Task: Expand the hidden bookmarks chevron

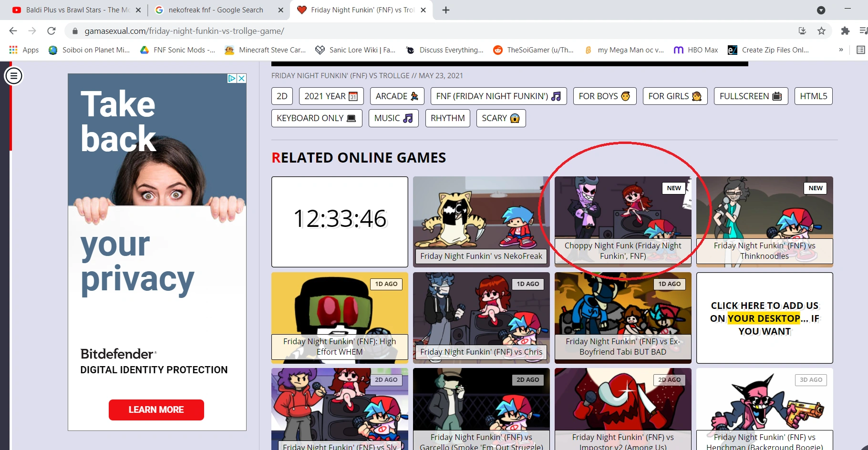Action: 840,50
